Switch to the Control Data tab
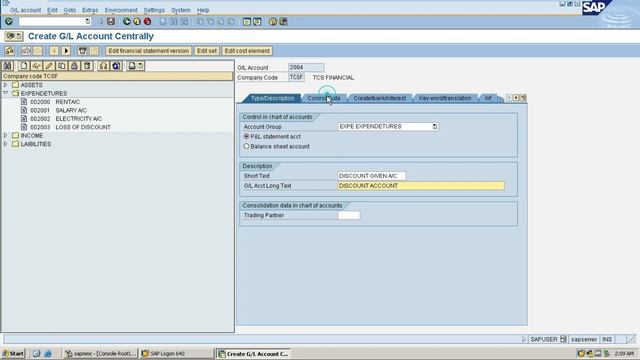This screenshot has width=640, height=360. click(324, 98)
